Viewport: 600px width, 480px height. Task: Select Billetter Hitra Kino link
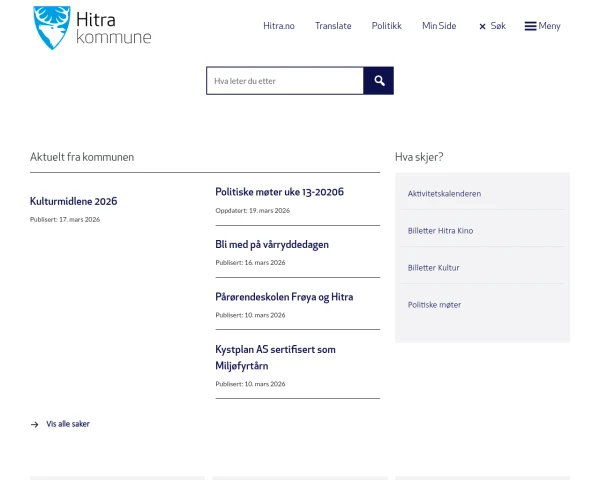tap(440, 230)
